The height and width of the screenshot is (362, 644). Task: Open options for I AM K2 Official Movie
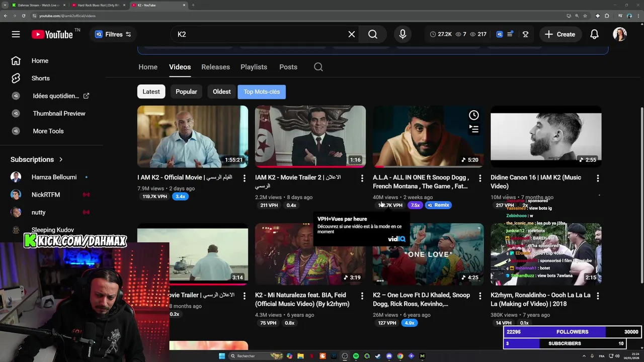245,178
